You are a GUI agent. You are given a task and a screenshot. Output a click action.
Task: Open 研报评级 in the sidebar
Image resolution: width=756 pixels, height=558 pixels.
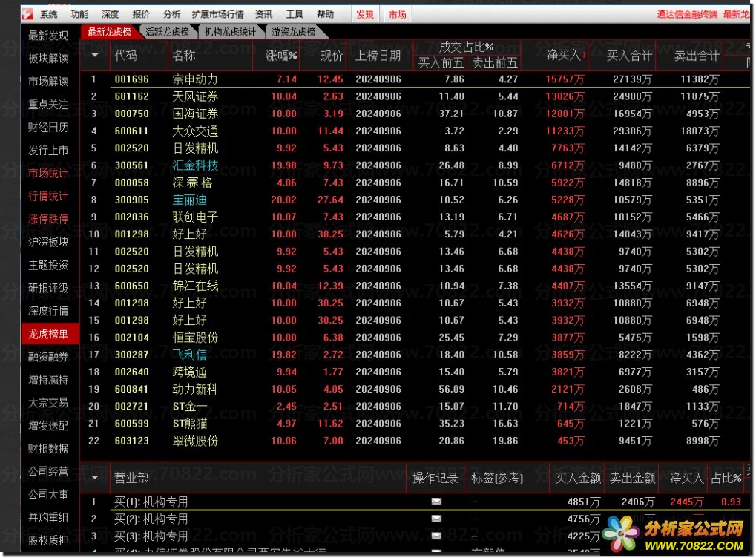coord(48,288)
